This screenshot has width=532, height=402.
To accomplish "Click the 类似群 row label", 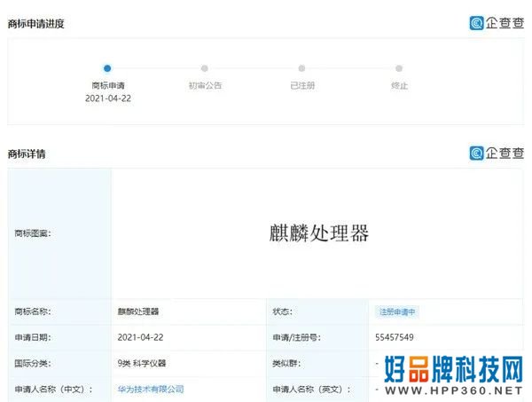I will pyautogui.click(x=286, y=363).
